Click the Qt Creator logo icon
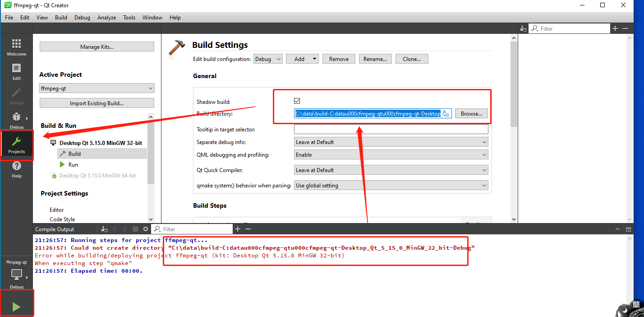644x317 pixels. click(x=8, y=5)
